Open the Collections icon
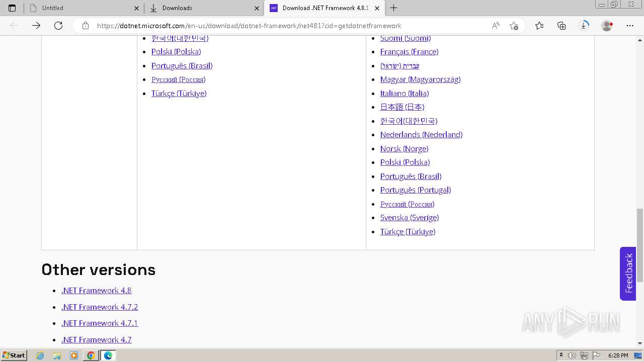Screen dimensions: 644x362 (561, 26)
